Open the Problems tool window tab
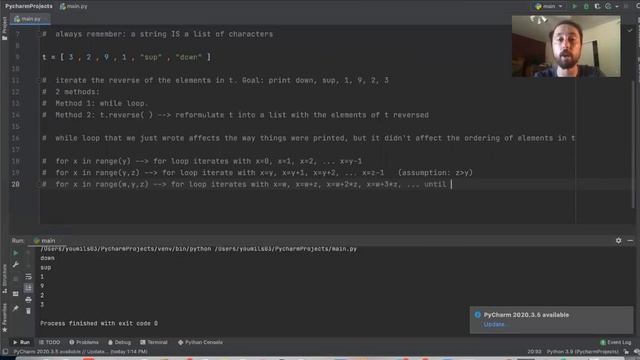Viewport: 640px width, 360px height. pos(84,342)
